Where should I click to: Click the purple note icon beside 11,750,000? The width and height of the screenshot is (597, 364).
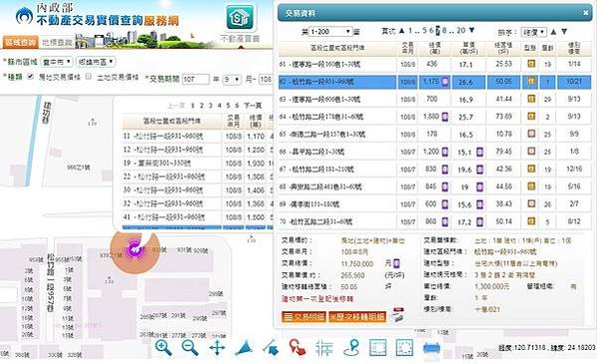396,263
